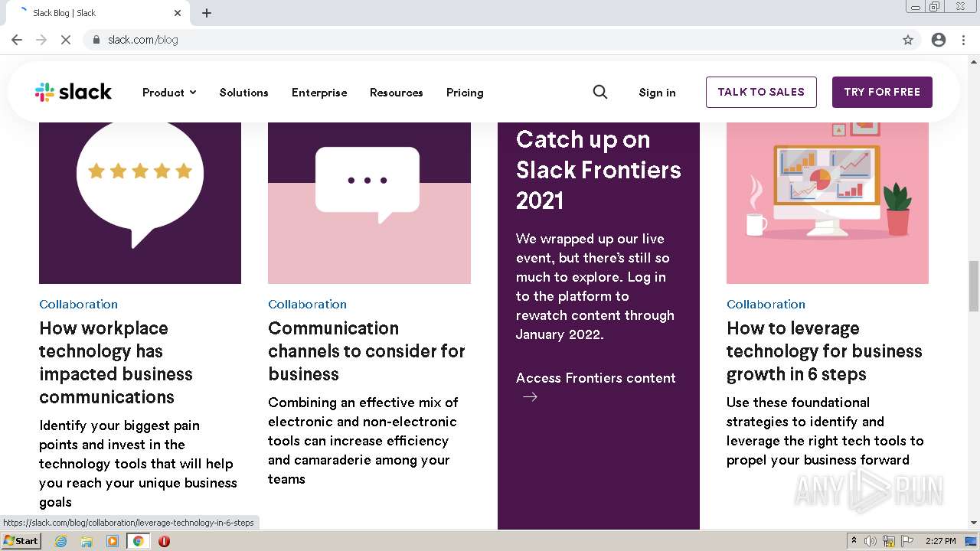Image resolution: width=980 pixels, height=551 pixels.
Task: Open the site search magnifier icon
Action: point(600,92)
